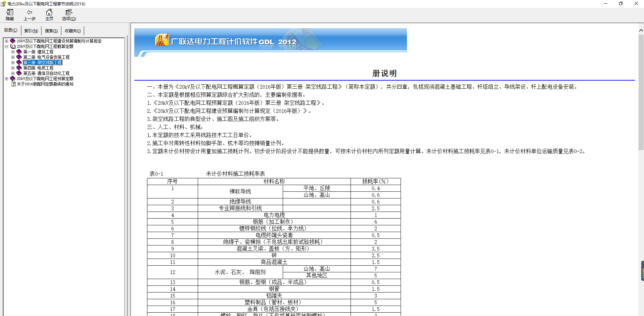Click book icon of 第五册 通信及自动化工程

coord(19,73)
